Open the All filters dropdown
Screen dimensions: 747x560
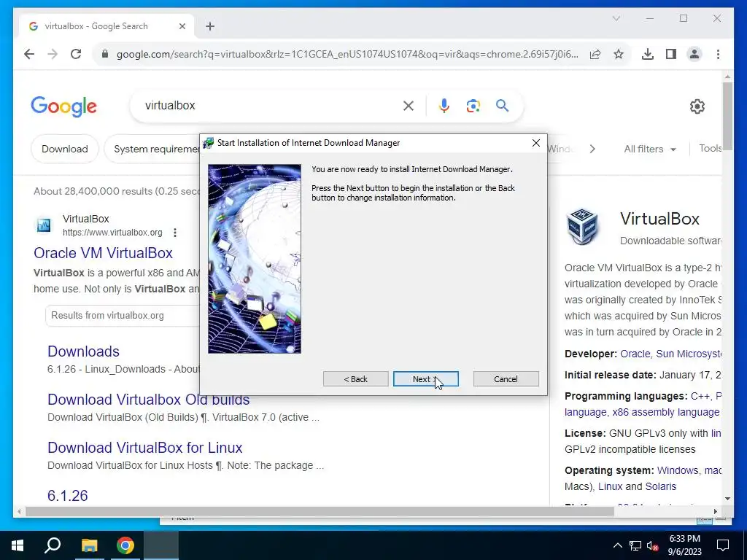650,149
